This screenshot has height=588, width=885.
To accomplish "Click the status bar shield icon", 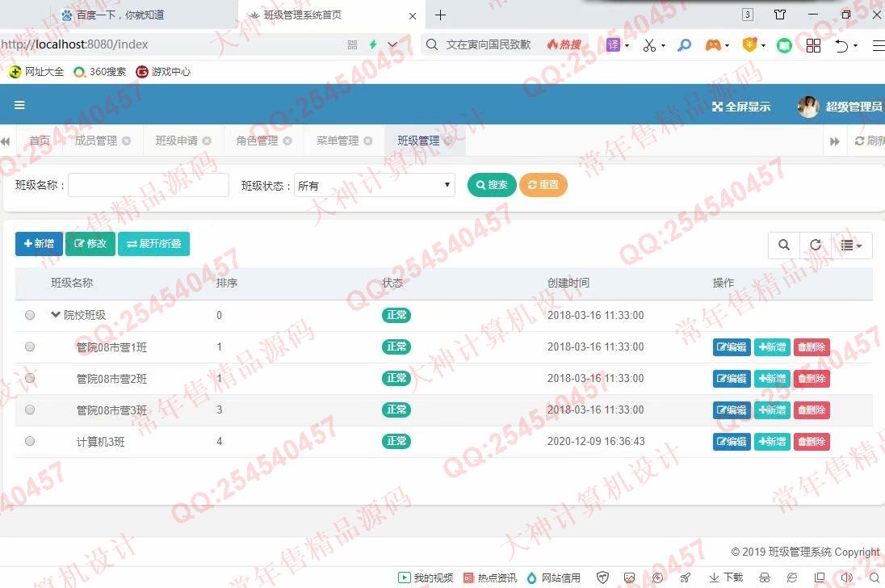I will 603,577.
